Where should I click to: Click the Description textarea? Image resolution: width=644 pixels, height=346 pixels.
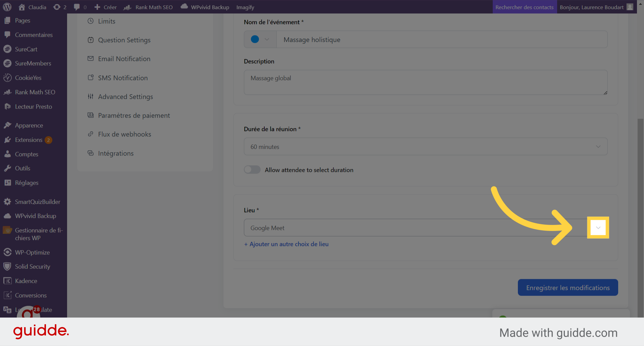426,82
